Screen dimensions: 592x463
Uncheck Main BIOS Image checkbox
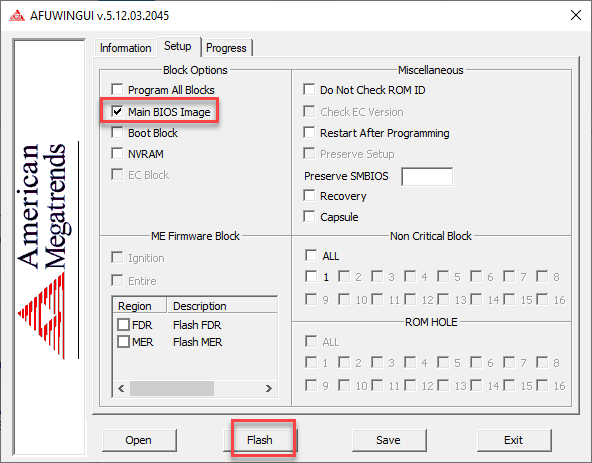pos(117,111)
